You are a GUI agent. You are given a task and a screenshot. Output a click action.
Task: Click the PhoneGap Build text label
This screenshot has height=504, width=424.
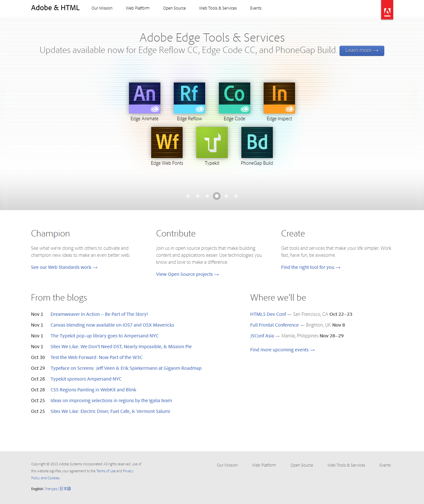coord(257,163)
